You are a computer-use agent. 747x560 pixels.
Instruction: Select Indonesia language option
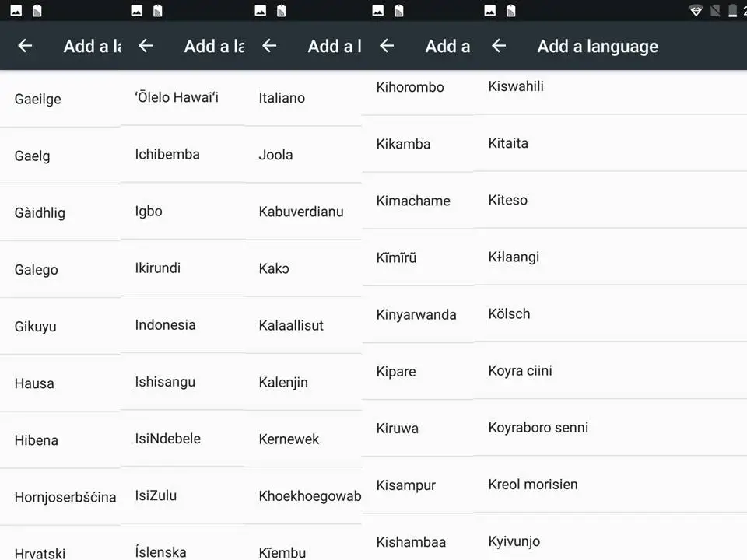[x=165, y=325]
